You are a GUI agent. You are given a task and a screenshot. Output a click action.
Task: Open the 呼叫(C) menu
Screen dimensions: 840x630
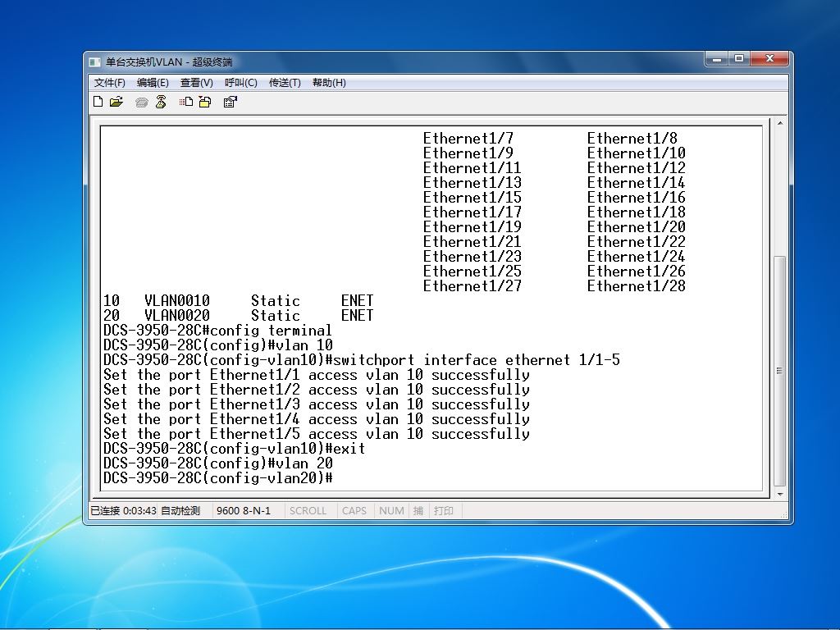241,83
